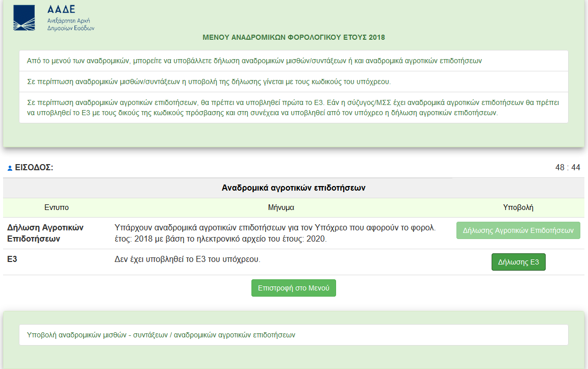Click the session countdown timer
Viewport: 588px width, 369px height.
point(568,168)
